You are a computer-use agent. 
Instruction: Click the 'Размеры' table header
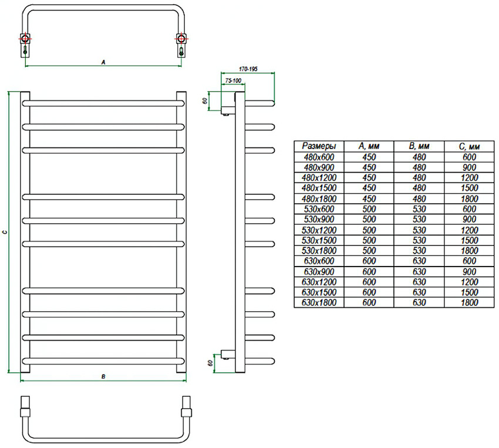tap(319, 146)
